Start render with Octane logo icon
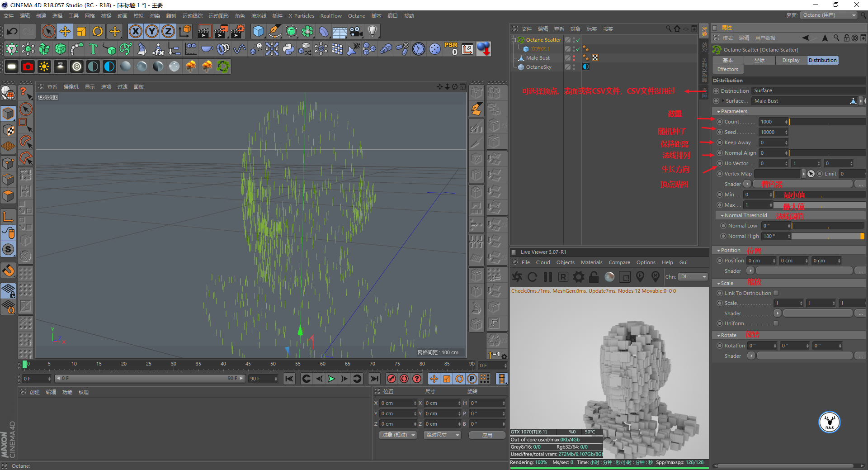The image size is (868, 470). tap(518, 276)
